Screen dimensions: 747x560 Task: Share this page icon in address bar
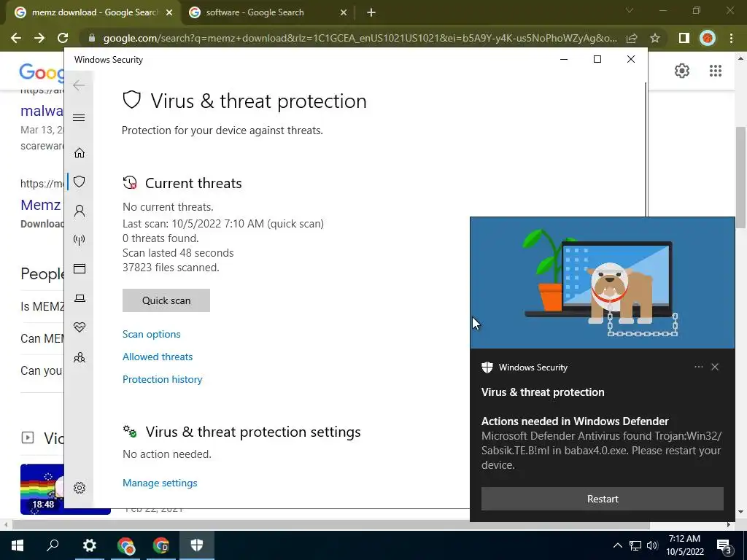[x=632, y=38]
